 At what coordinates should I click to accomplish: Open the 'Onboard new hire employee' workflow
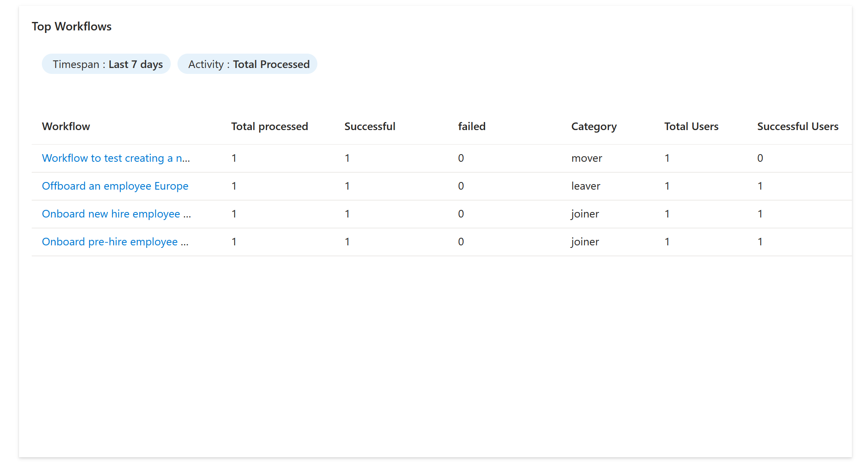[x=116, y=214]
